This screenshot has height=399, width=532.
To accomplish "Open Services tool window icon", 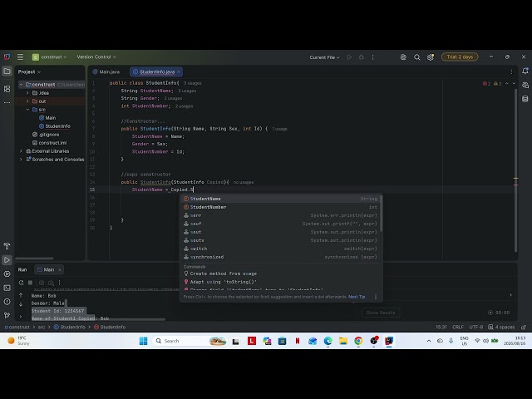I will (7, 273).
